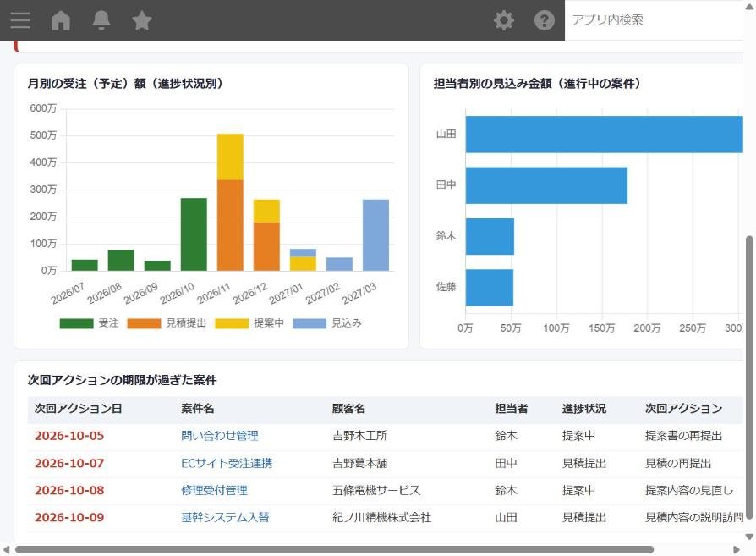Image resolution: width=756 pixels, height=556 pixels.
Task: Open the favorites star icon
Action: pyautogui.click(x=142, y=20)
